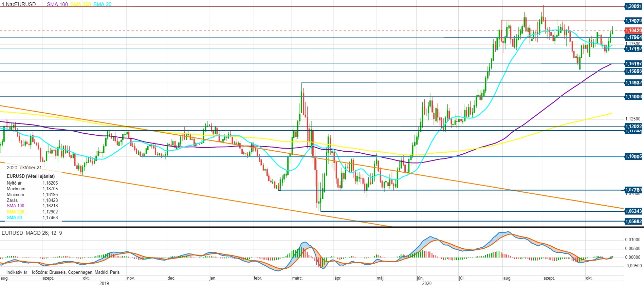Image resolution: width=644 pixels, height=286 pixels.
Task: Click the purple 'SMA 100' header legend entry
Action: (x=57, y=4)
